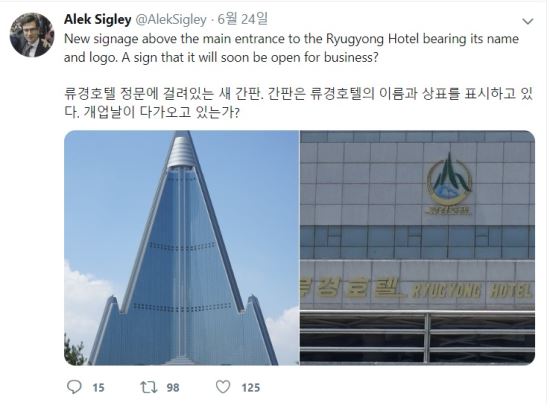This screenshot has width=550, height=408.
Task: Click the reply count 15
Action: pyautogui.click(x=99, y=388)
